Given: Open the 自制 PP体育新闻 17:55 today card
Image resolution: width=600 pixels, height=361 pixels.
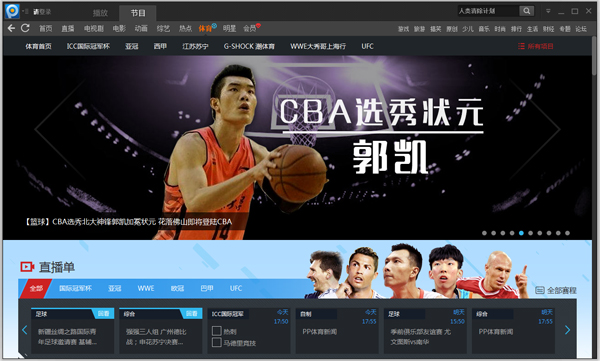Looking at the screenshot, I should 337,331.
